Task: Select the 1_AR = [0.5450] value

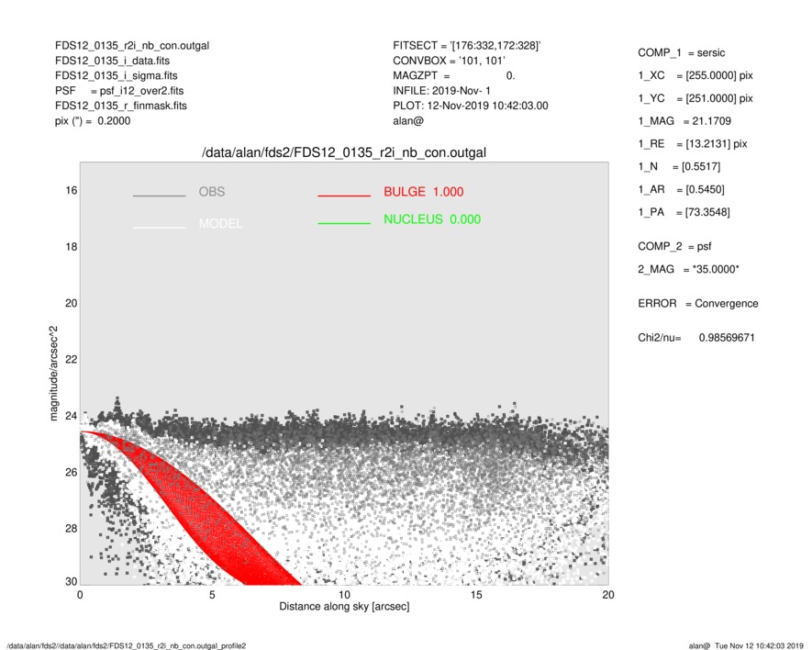Action: (x=681, y=190)
